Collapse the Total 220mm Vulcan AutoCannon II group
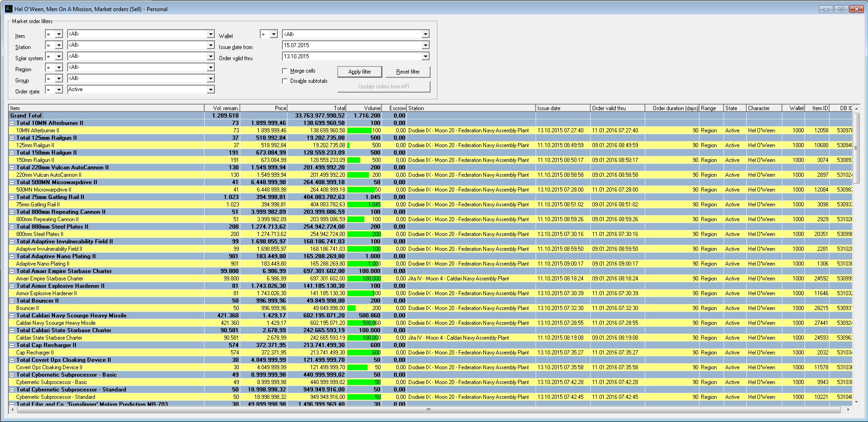This screenshot has height=422, width=868. coord(12,168)
